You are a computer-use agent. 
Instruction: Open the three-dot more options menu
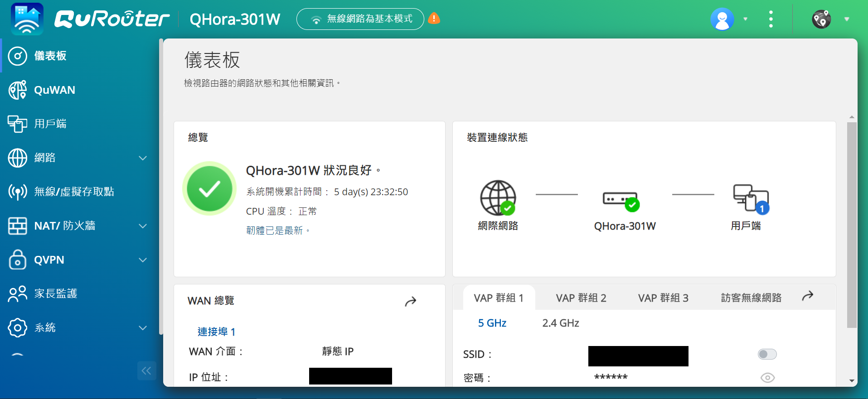pyautogui.click(x=771, y=19)
